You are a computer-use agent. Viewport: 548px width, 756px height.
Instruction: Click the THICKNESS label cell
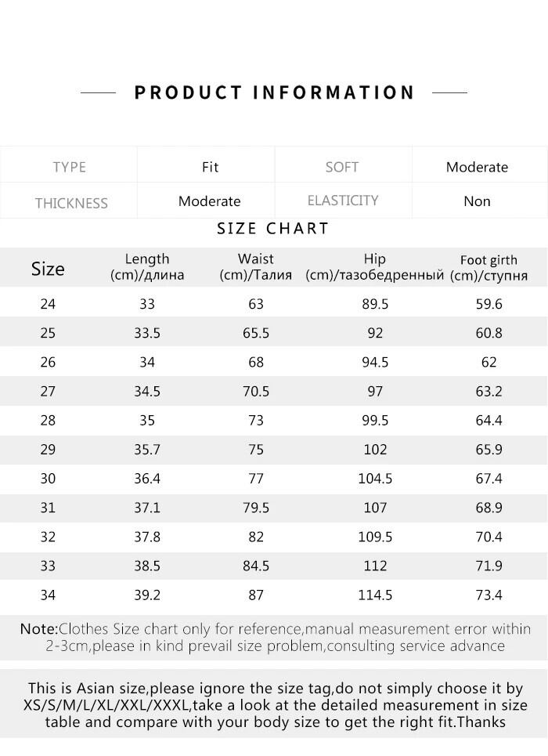70,203
